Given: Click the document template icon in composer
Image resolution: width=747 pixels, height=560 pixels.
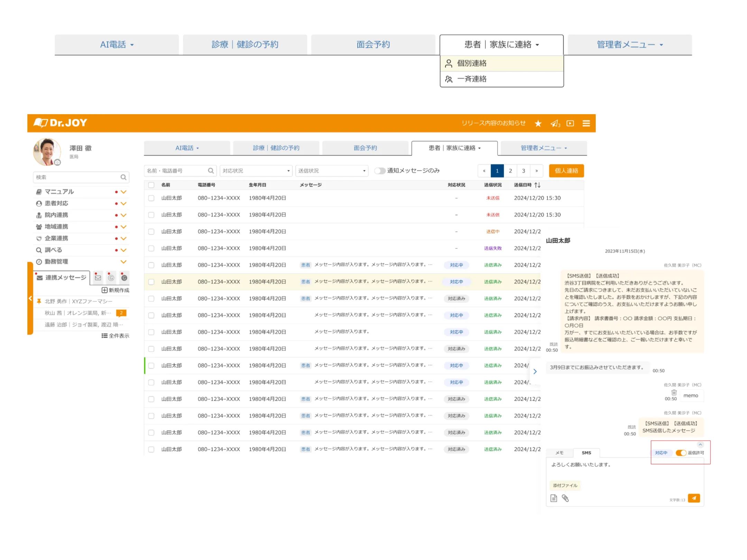Looking at the screenshot, I should tap(554, 498).
